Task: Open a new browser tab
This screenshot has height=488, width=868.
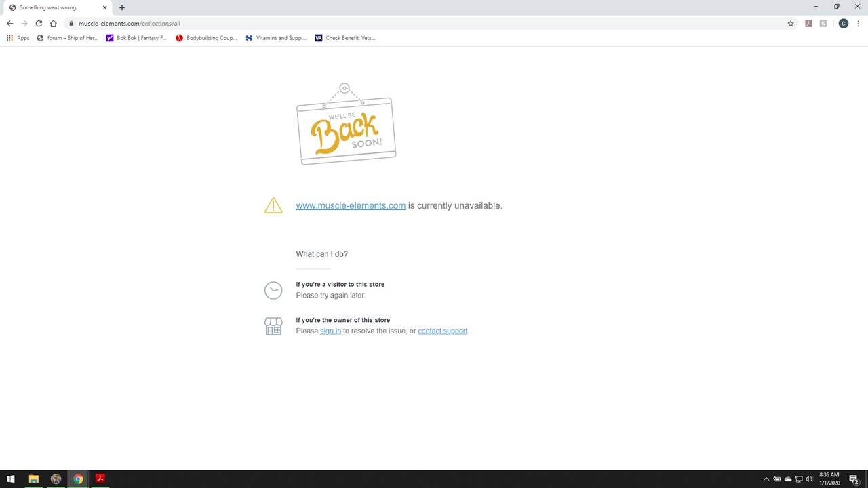Action: (x=122, y=7)
